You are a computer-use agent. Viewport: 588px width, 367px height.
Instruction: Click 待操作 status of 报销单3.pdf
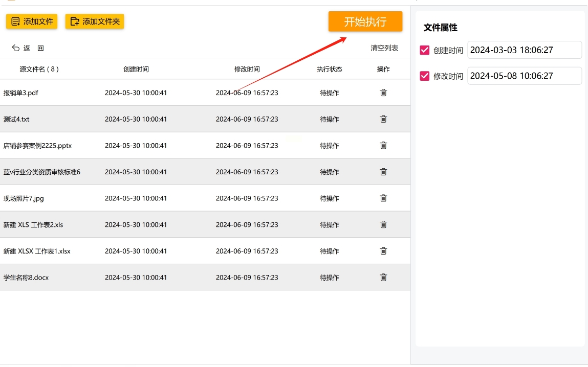[x=329, y=93]
